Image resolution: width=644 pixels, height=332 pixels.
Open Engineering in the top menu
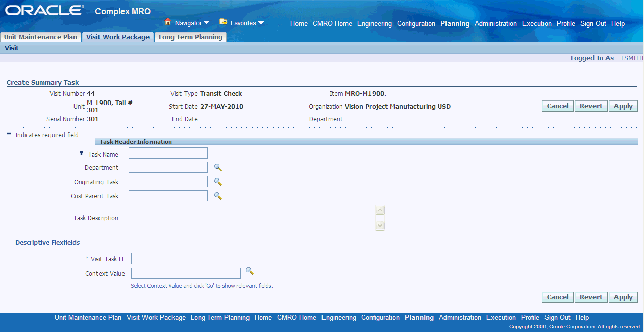point(375,24)
